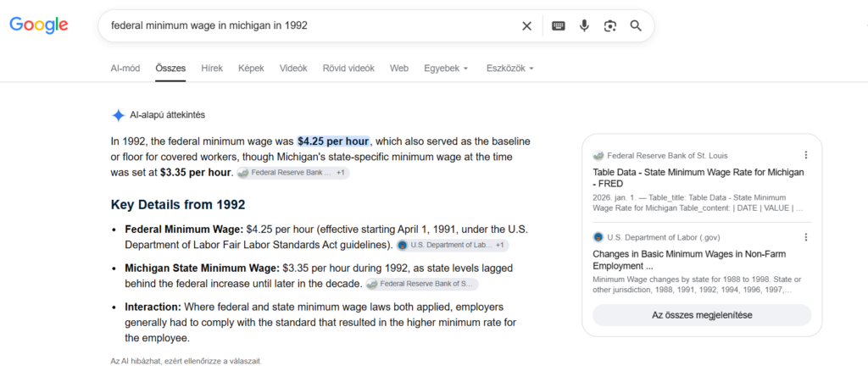Switch to AI-mód tab
The image size is (868, 371).
pyautogui.click(x=125, y=69)
